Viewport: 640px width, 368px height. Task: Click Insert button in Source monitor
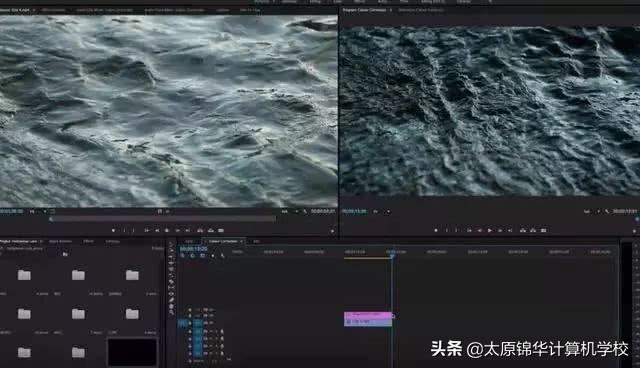click(x=200, y=231)
